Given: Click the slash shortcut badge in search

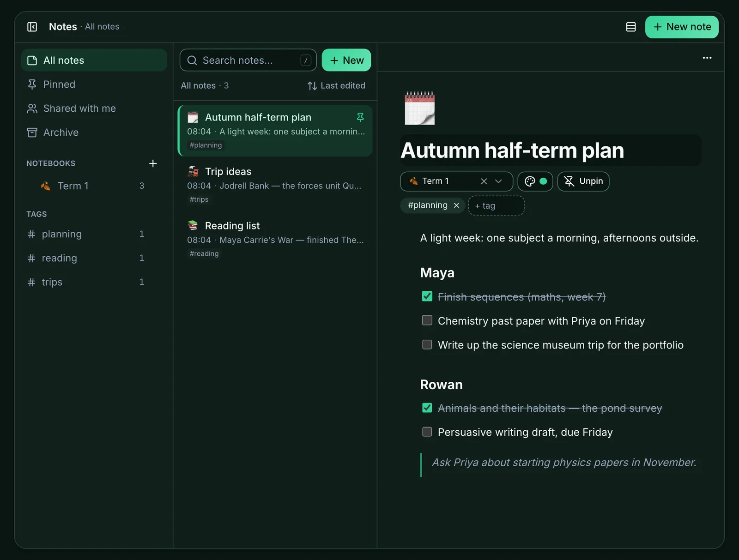Looking at the screenshot, I should 306,60.
